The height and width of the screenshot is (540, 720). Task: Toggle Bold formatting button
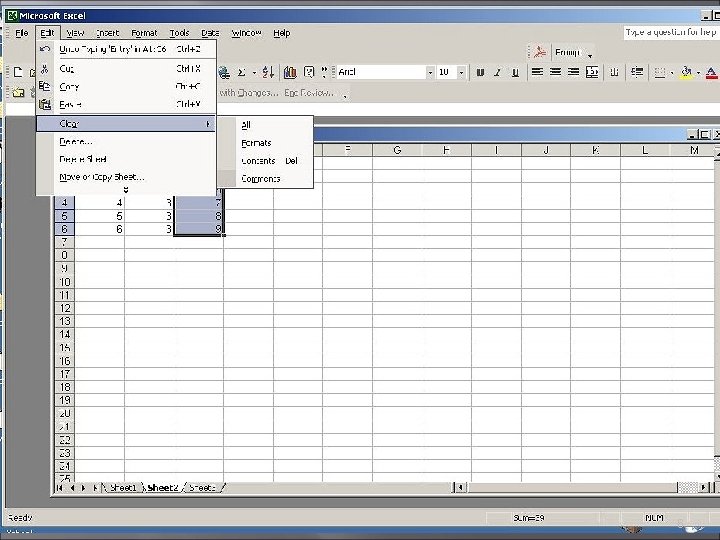point(480,73)
